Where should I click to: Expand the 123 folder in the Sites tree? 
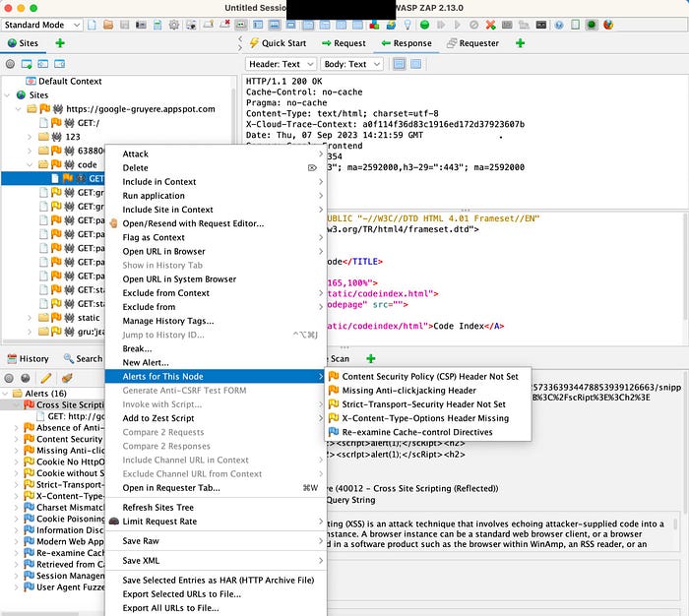pos(30,137)
